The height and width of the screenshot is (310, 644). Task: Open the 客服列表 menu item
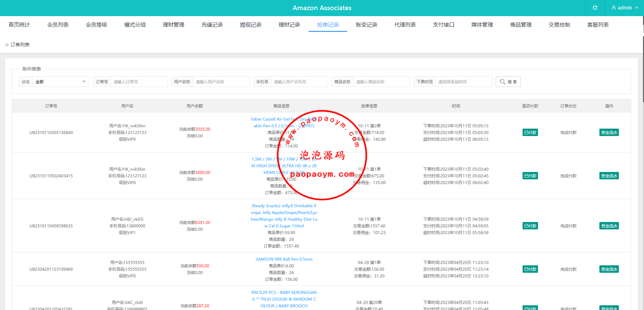click(598, 25)
